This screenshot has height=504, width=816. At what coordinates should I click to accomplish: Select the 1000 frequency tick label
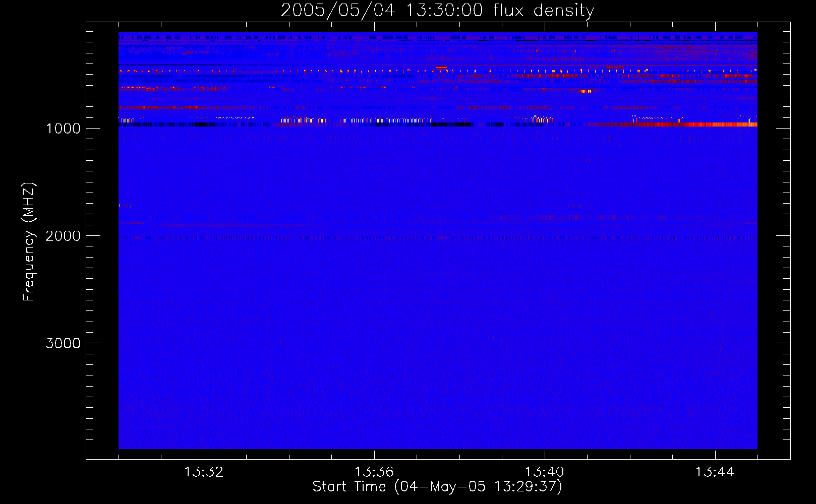[x=64, y=129]
